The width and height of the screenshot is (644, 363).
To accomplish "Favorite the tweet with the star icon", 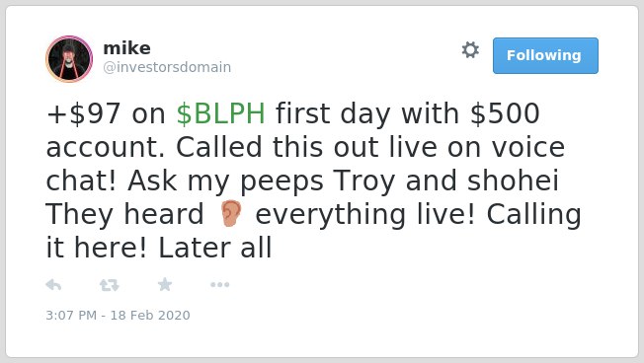I will tap(165, 284).
